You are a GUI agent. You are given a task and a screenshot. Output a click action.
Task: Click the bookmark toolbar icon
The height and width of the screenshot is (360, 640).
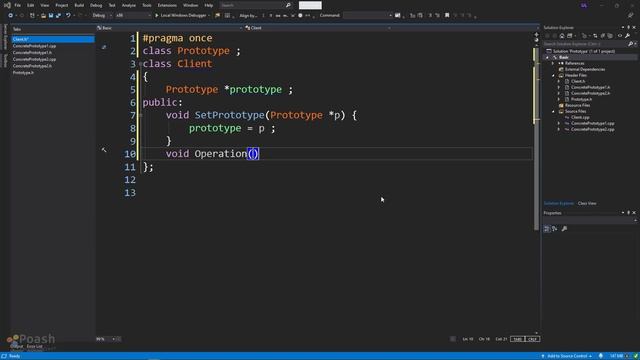tap(447, 16)
